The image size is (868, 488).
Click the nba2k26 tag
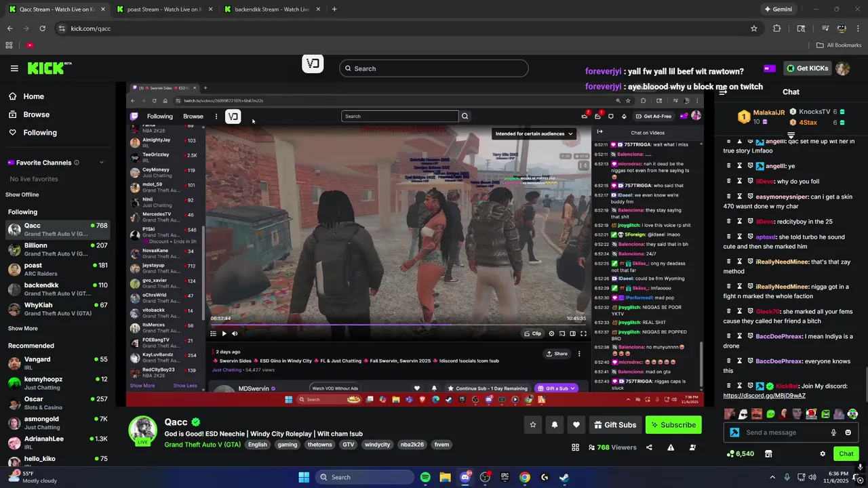412,445
